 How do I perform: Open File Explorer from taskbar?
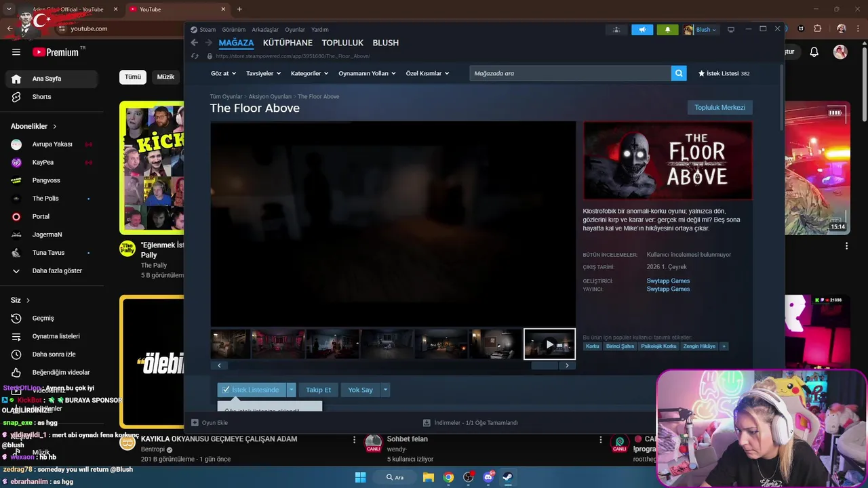(429, 477)
